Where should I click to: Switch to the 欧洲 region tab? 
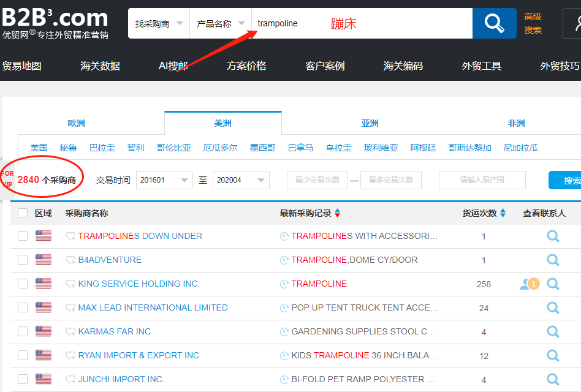pos(77,123)
